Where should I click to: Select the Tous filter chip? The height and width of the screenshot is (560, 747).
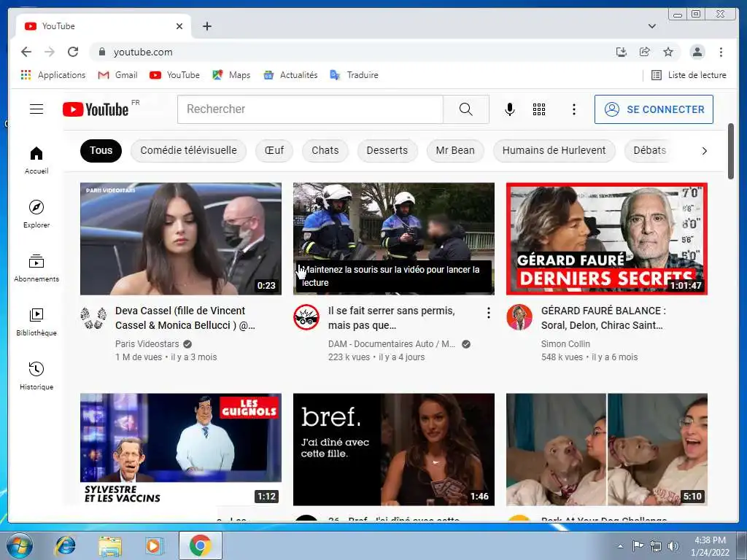pos(101,150)
